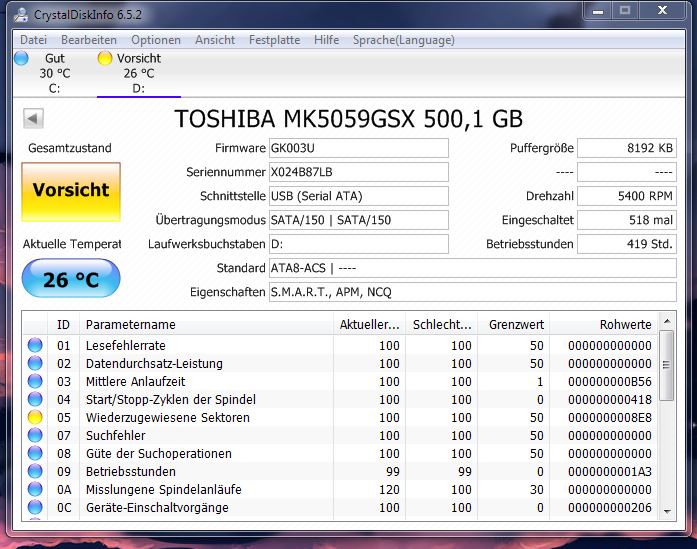The height and width of the screenshot is (549, 697).
Task: Click raw value 000000000B56
Action: pyautogui.click(x=609, y=381)
